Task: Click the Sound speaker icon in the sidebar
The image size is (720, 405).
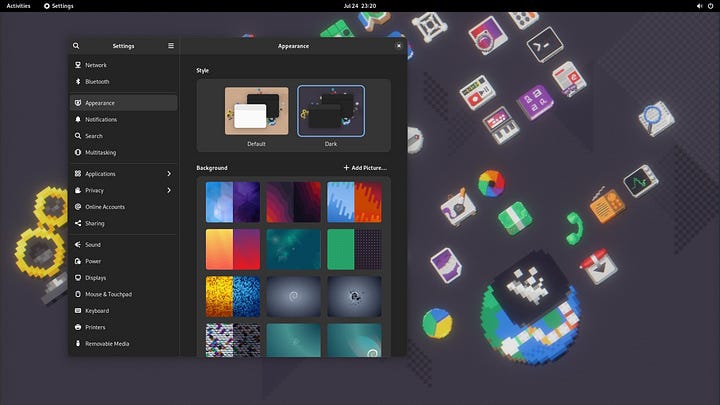Action: click(78, 245)
